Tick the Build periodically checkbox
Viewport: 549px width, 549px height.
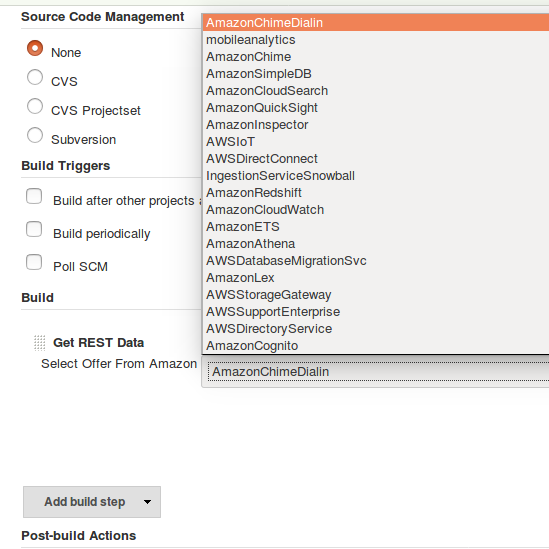(x=34, y=229)
